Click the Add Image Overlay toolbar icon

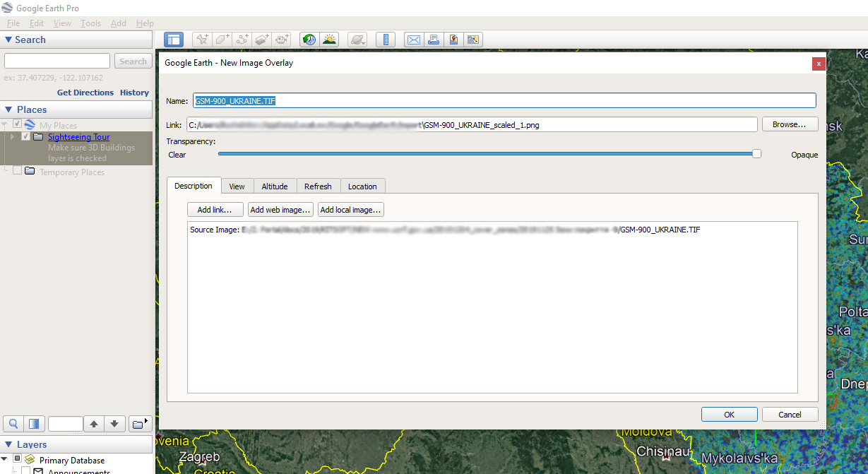pyautogui.click(x=262, y=40)
